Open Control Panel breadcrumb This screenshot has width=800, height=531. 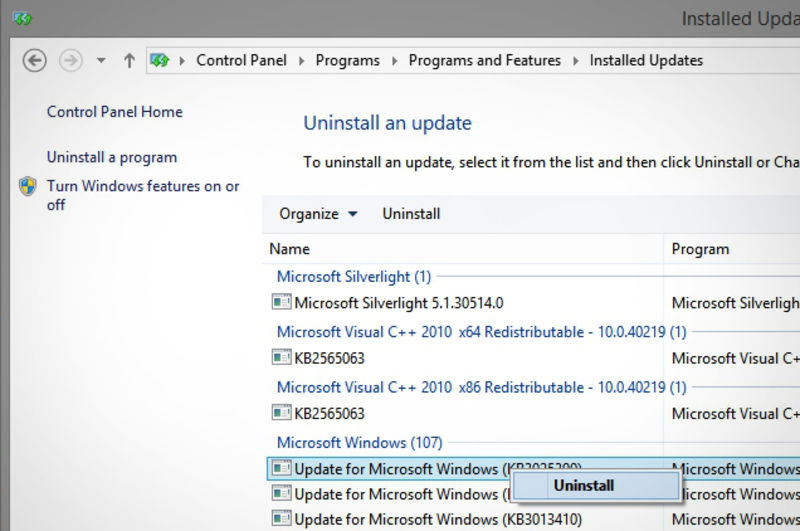pyautogui.click(x=241, y=60)
